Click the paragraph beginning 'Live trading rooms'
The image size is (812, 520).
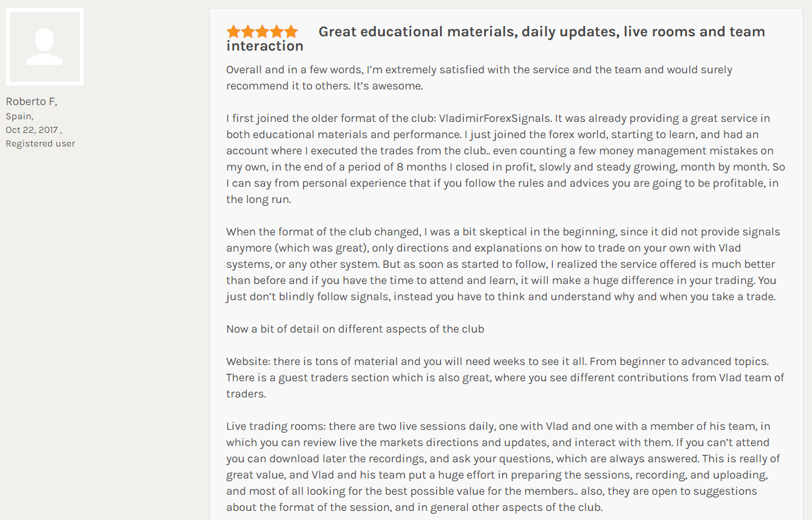504,467
